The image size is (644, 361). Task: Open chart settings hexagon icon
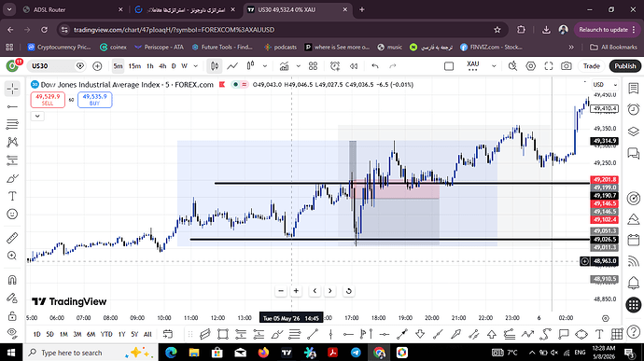point(531,66)
